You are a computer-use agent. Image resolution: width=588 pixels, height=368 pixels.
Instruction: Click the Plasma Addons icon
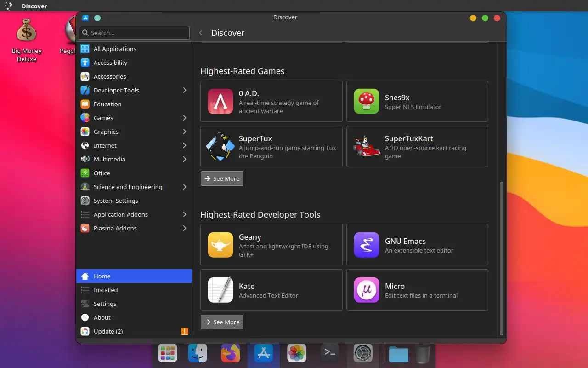pos(85,228)
